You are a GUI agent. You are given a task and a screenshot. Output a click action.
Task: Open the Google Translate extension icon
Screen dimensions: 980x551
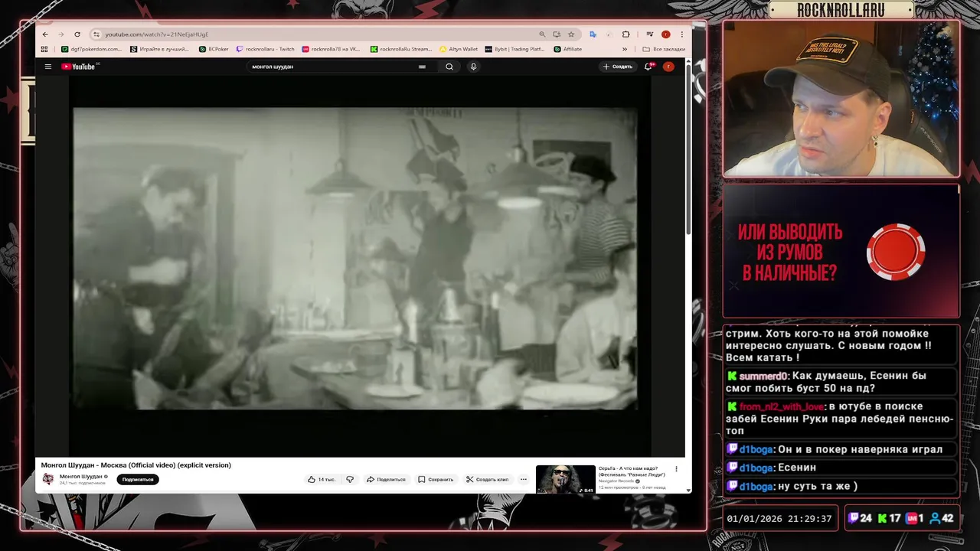(x=593, y=34)
